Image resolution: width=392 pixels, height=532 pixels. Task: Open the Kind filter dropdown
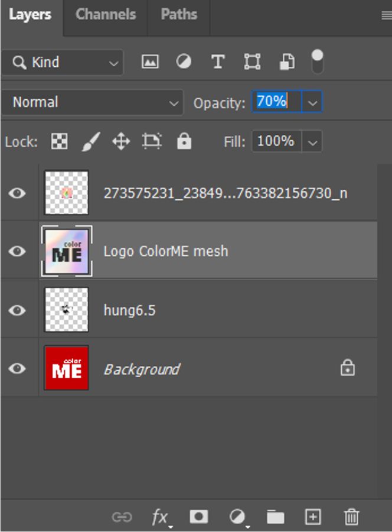pos(63,63)
